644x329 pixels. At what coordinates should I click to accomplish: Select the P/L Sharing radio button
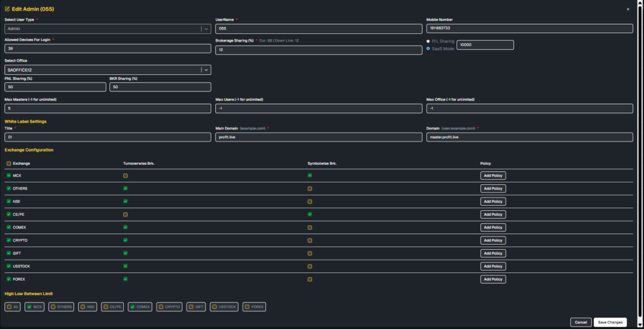[428, 41]
